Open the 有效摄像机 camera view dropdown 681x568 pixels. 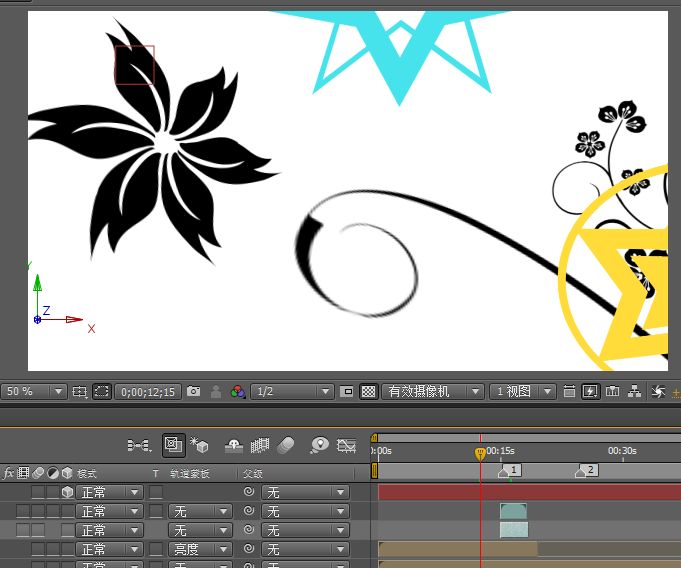coord(433,392)
